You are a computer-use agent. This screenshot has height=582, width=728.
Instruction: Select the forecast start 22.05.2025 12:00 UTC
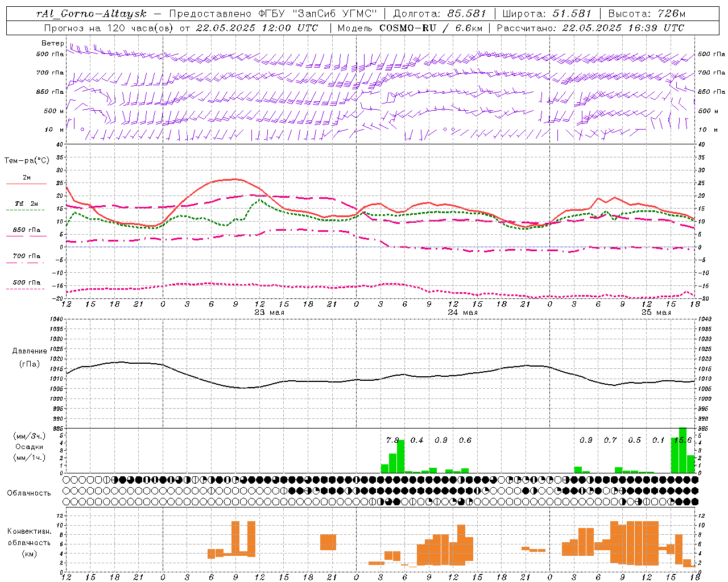[x=257, y=28]
